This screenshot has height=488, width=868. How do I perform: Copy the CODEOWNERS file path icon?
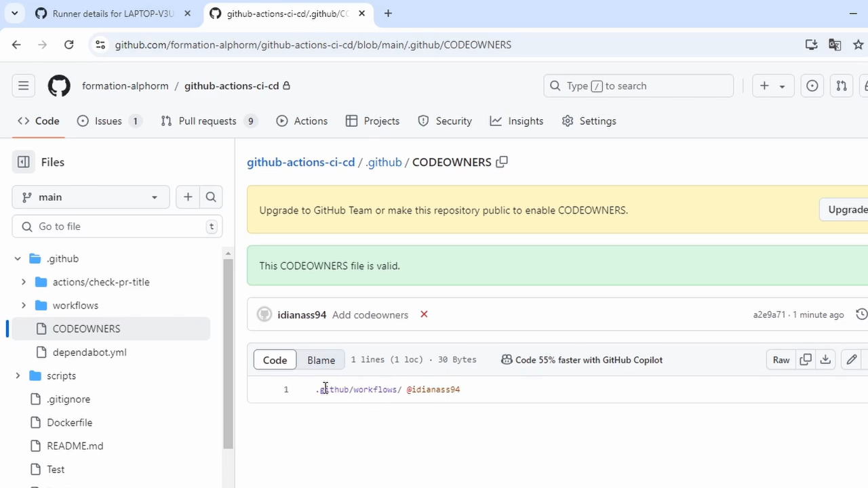501,162
